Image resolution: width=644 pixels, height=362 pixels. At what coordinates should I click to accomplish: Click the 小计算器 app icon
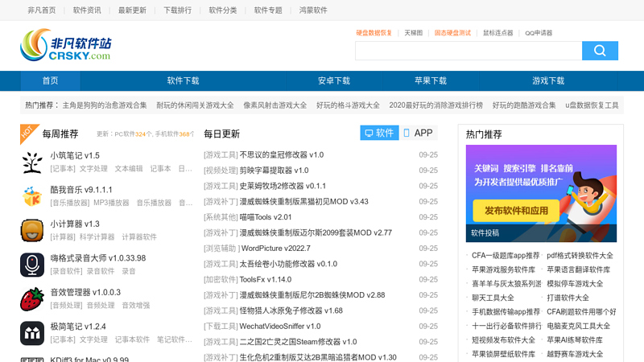(32, 230)
